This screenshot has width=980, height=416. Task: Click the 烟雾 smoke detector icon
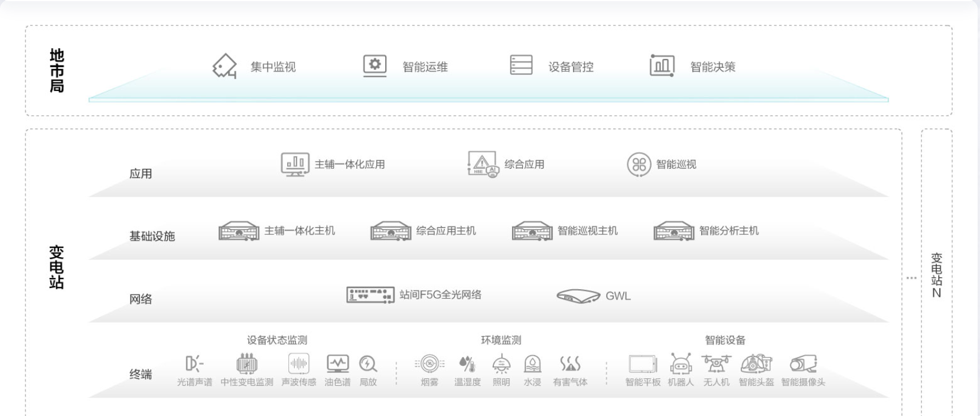(429, 364)
